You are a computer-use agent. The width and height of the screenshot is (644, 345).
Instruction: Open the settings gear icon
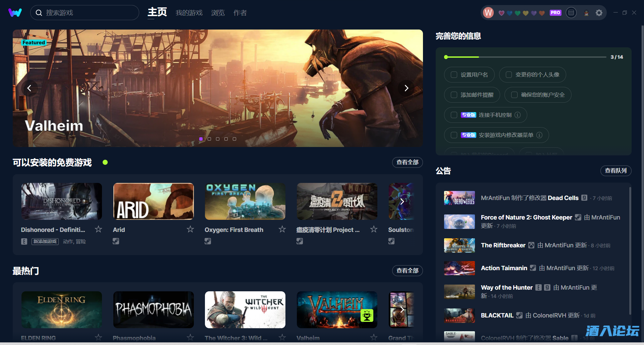(x=599, y=13)
